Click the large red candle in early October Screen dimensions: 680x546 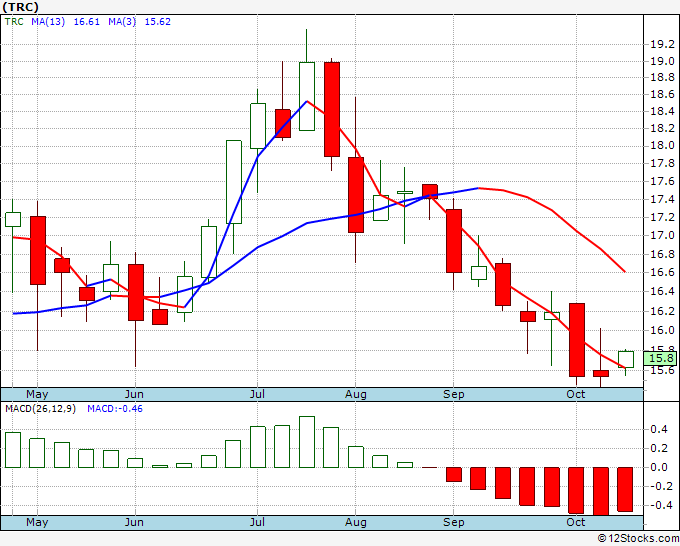point(577,339)
